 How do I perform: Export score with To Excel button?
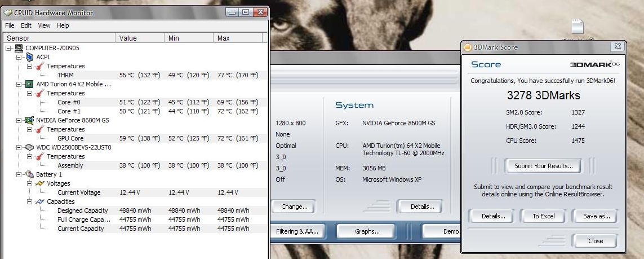(x=544, y=216)
